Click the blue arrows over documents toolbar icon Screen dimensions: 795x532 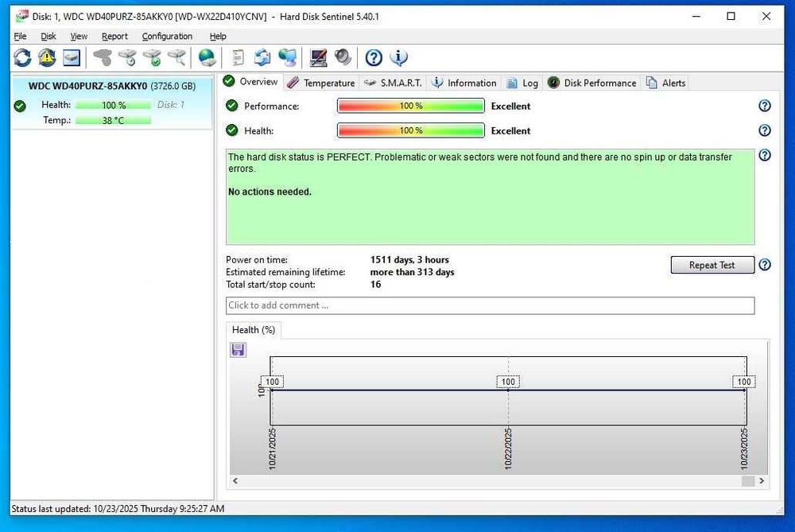(262, 58)
